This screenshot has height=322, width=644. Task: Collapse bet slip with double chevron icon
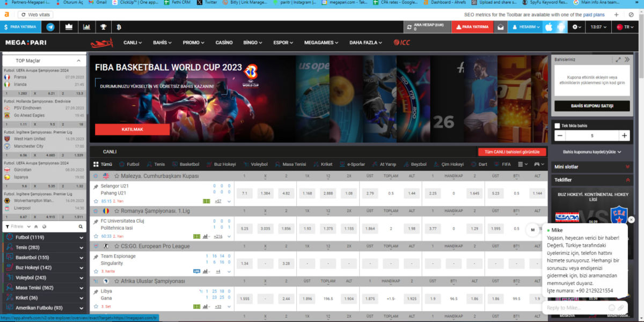[627, 60]
